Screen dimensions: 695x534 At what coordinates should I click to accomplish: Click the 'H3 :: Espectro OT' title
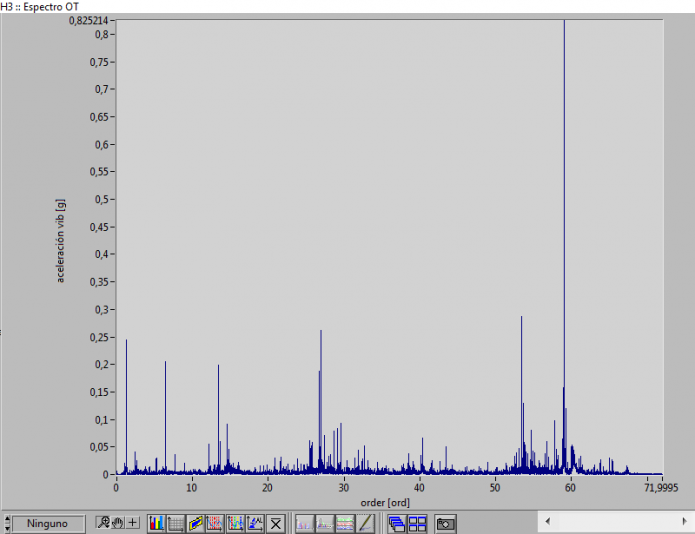39,7
